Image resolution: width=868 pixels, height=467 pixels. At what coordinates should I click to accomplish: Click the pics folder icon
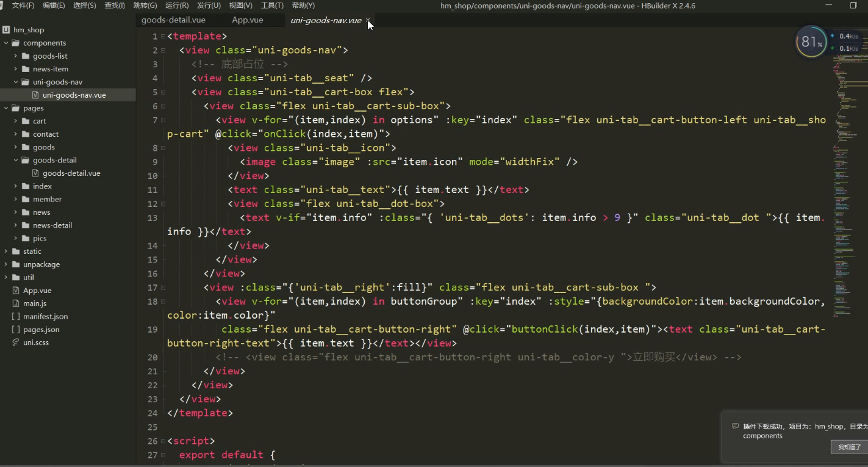26,238
